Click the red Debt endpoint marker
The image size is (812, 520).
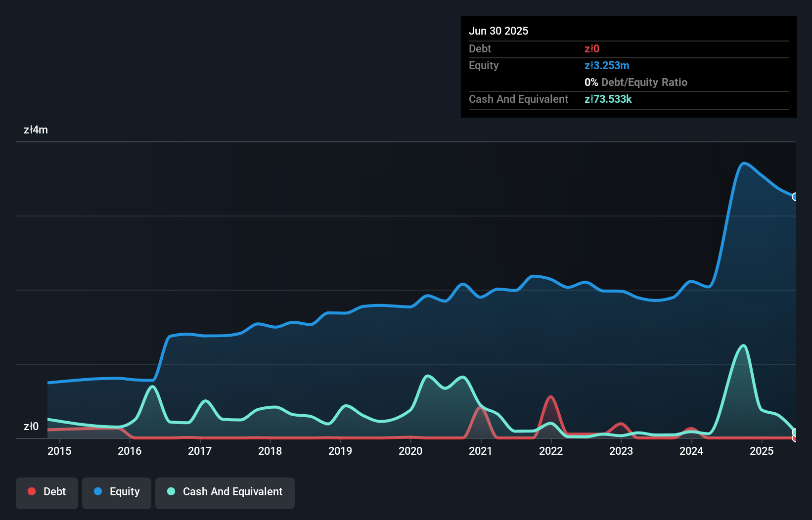click(x=795, y=438)
